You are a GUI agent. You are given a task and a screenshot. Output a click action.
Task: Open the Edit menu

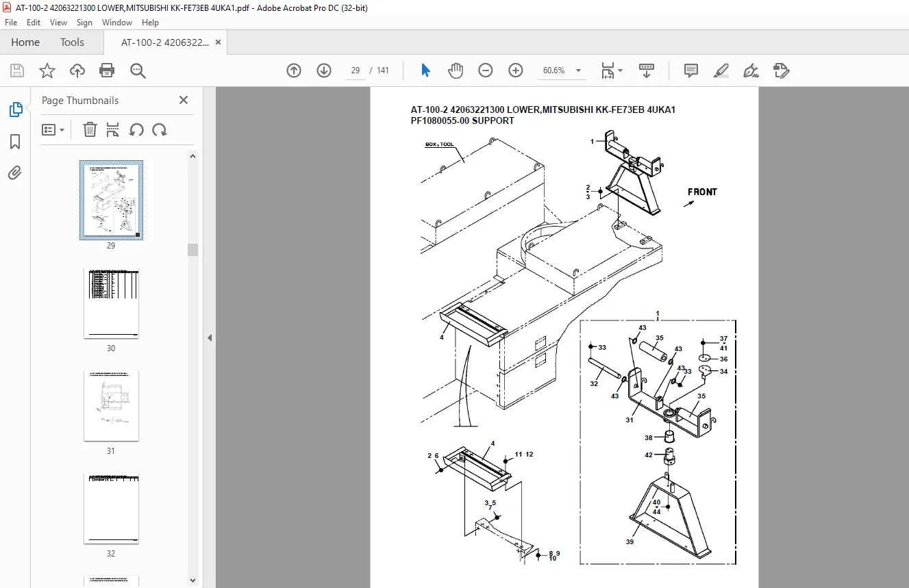pyautogui.click(x=34, y=23)
